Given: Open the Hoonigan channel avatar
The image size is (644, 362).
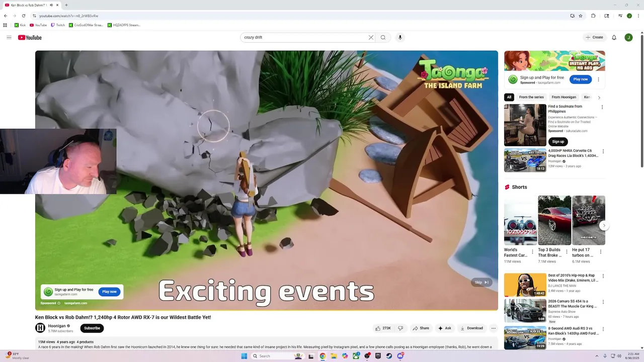Looking at the screenshot, I should (40, 328).
